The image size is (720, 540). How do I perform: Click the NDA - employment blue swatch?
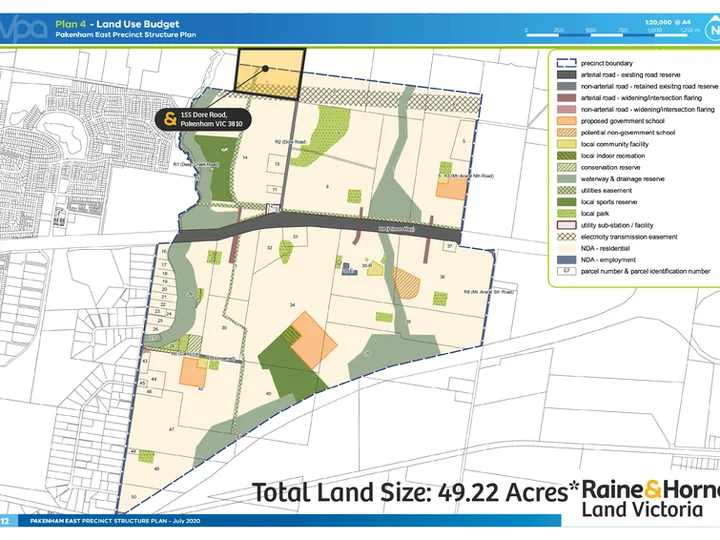click(x=566, y=260)
